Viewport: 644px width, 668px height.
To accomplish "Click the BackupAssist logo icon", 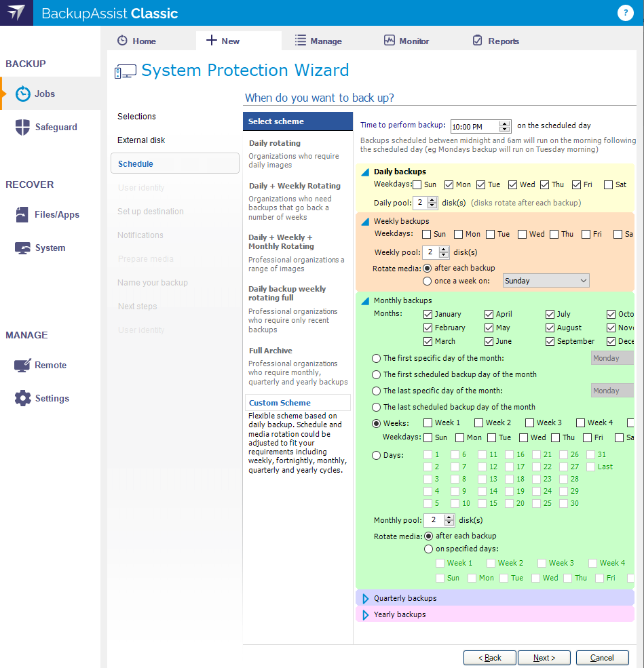I will coord(16,12).
